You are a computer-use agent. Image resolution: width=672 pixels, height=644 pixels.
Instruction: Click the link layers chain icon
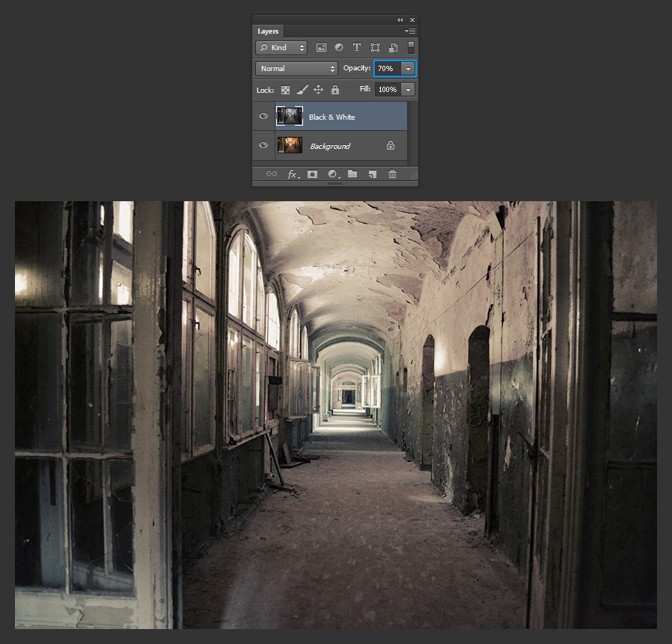click(x=272, y=174)
